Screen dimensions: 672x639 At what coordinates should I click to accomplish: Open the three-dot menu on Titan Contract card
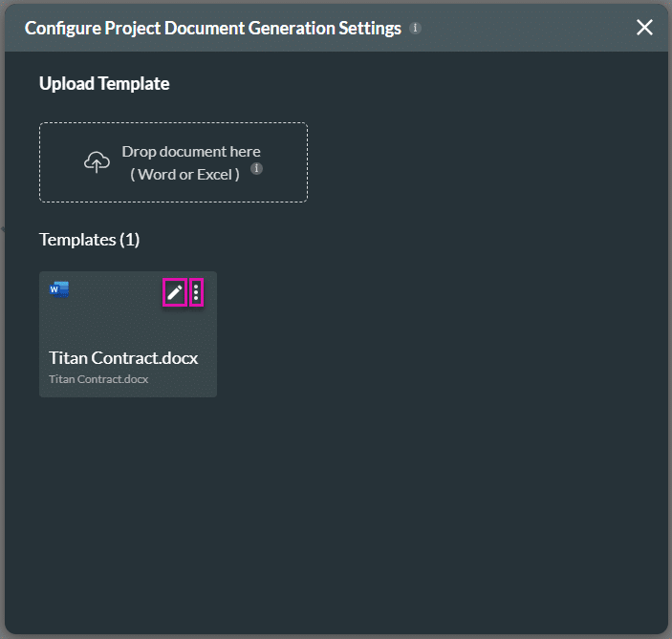(x=196, y=293)
